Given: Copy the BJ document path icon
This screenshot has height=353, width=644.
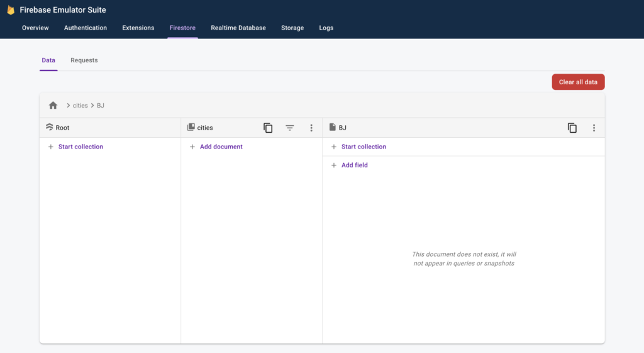Looking at the screenshot, I should [x=572, y=128].
